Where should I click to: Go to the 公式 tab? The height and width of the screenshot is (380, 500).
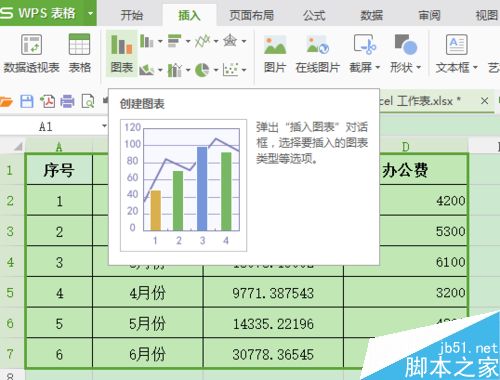[314, 15]
